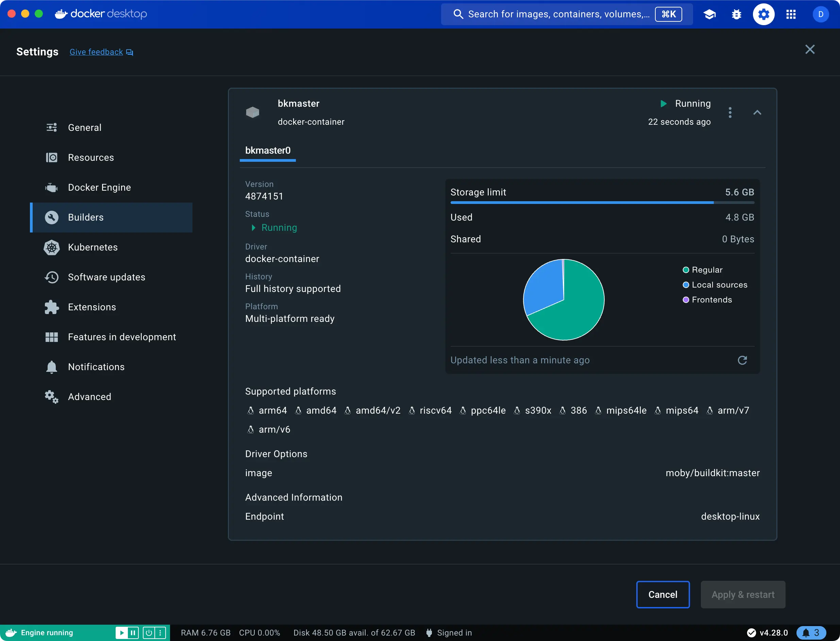Click the refresh storage usage icon
This screenshot has height=641, width=840.
click(742, 360)
